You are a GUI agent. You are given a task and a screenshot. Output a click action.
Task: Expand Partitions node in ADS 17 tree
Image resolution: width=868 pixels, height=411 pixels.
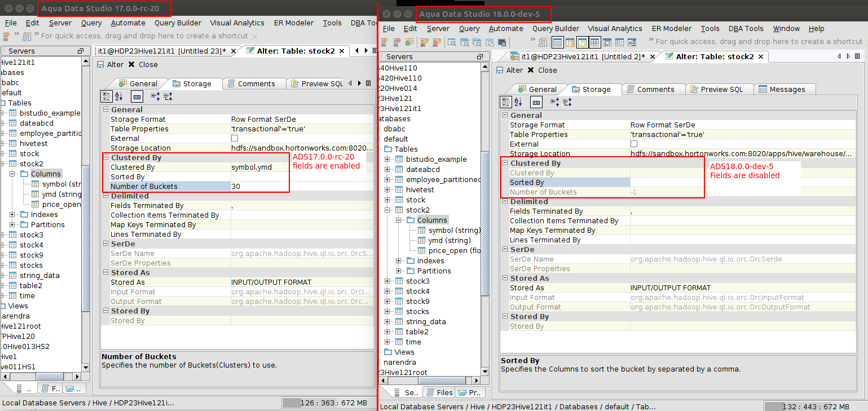pos(12,224)
